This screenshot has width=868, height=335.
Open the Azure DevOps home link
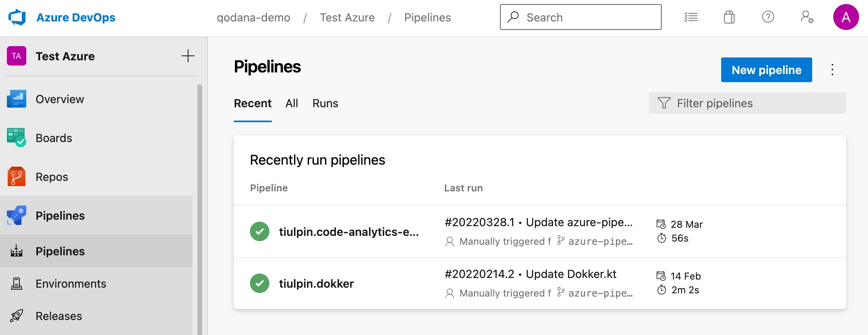click(76, 17)
